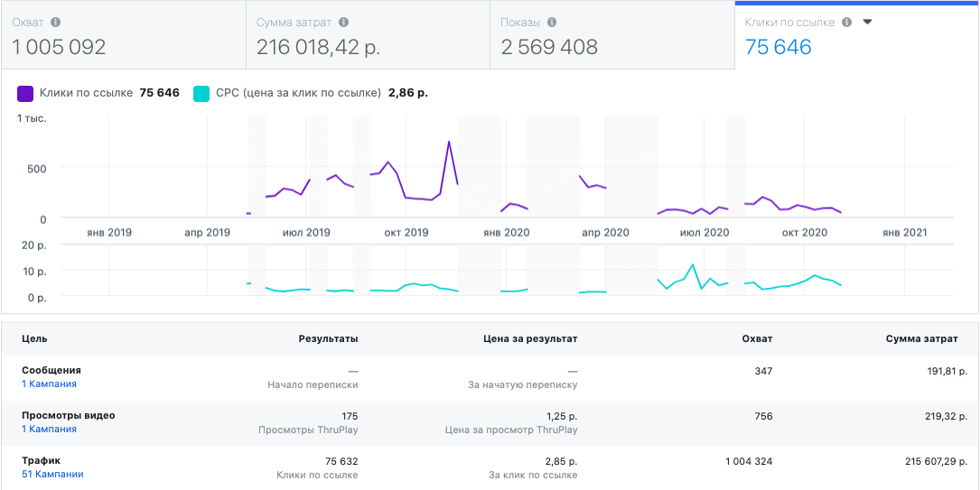
Task: Click the За клик по ссылке label
Action: pyautogui.click(x=533, y=475)
